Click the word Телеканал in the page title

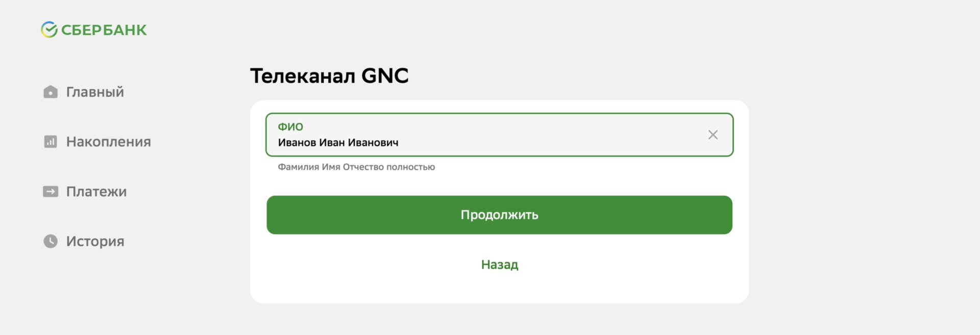click(302, 76)
